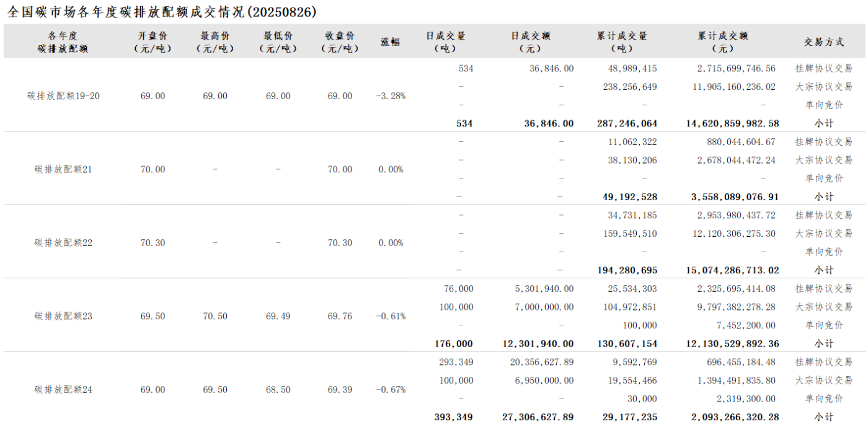Select the 碳排放配额24 row label
Viewport: 868px width, 427px height.
[x=63, y=390]
